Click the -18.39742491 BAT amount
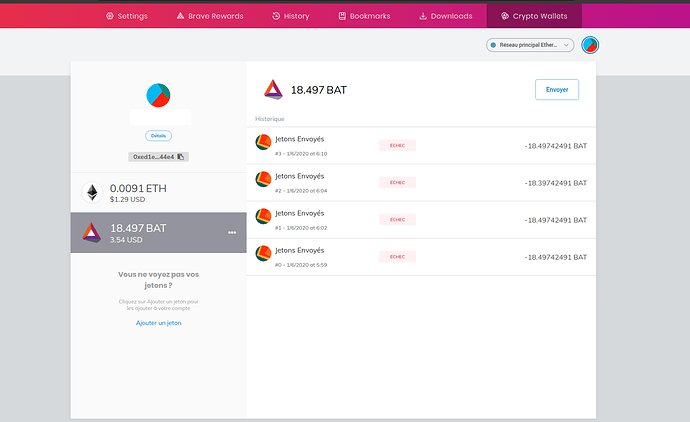The width and height of the screenshot is (690, 422). point(556,183)
